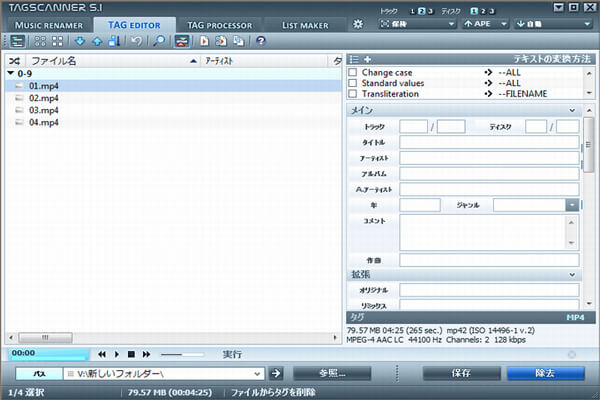
Task: Click the 実行 label in player bar
Action: [x=232, y=354]
